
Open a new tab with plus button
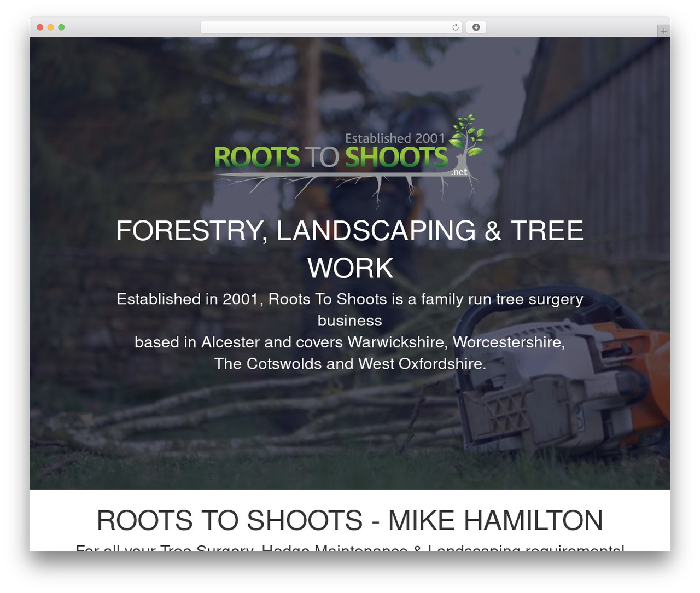pos(663,31)
